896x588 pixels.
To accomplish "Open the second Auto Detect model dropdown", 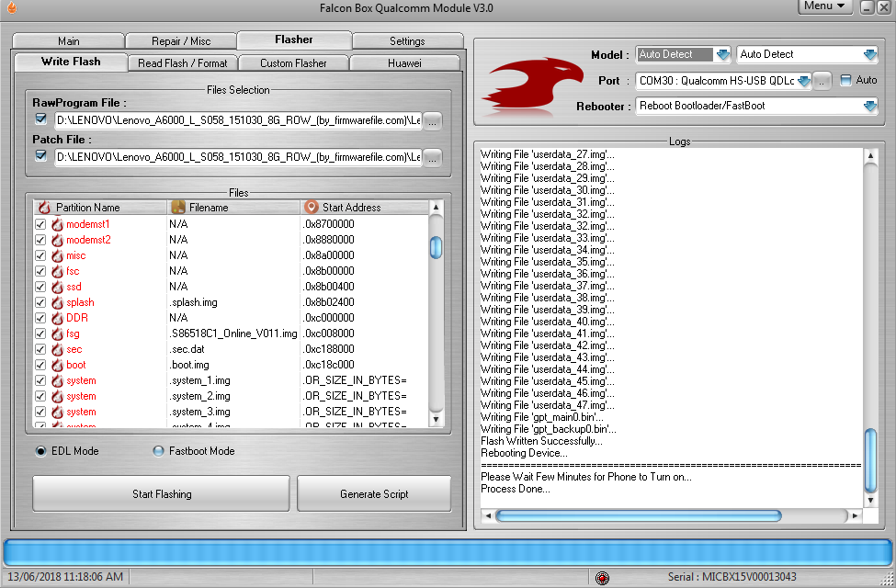I will [869, 54].
